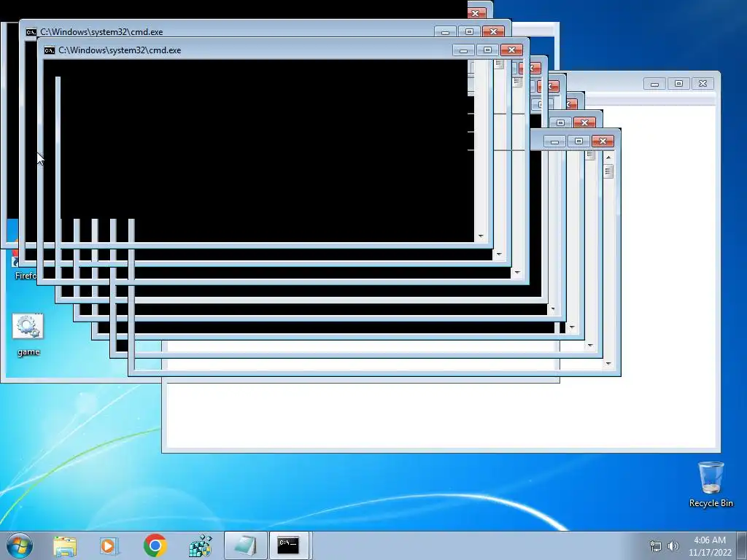Click the Show desktop strip beside the clock
747x560 pixels.
[x=743, y=545]
